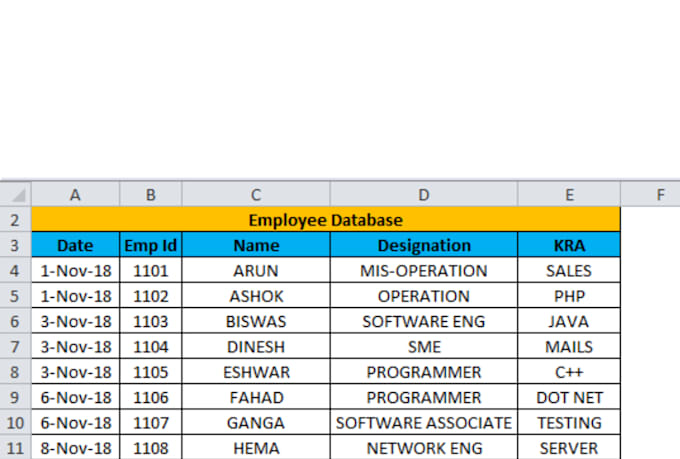
Task: Select the ARUN name cell
Action: tap(256, 270)
